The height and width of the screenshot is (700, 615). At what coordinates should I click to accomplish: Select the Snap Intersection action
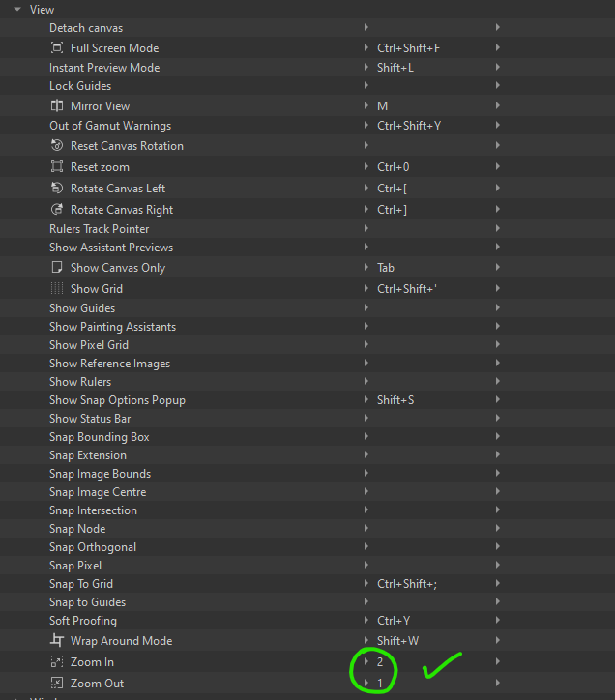94,510
